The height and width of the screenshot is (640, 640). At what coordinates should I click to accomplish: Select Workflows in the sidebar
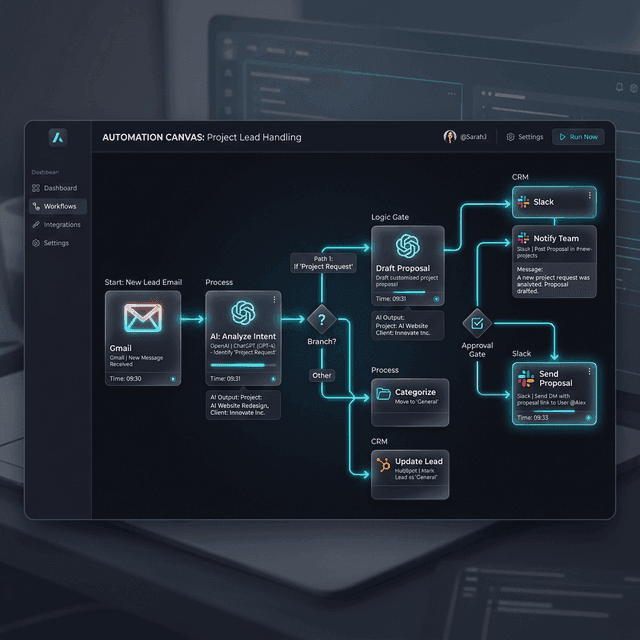click(x=58, y=206)
